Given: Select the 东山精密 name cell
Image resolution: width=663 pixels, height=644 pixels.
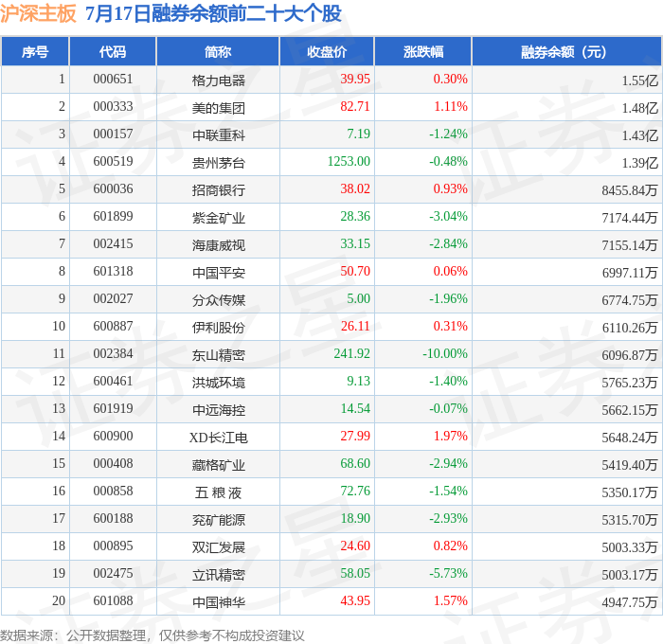Looking at the screenshot, I should 219,355.
